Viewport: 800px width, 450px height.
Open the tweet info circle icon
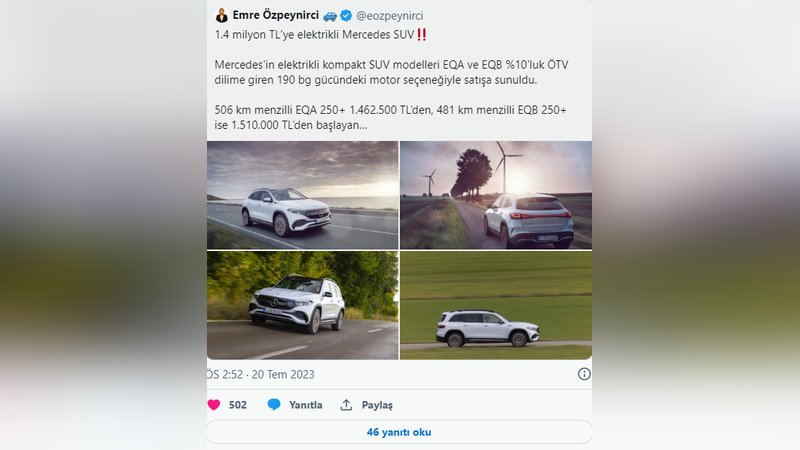pyautogui.click(x=584, y=374)
